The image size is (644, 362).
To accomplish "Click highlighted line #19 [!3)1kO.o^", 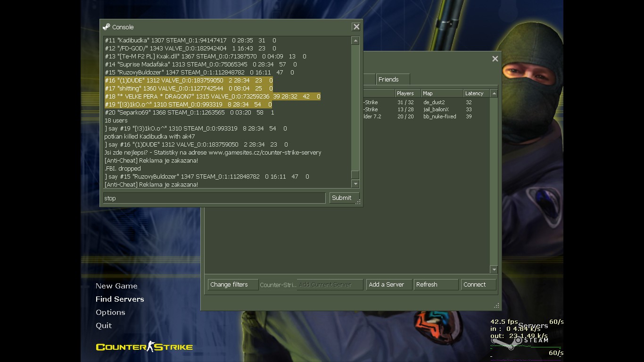I will (x=188, y=105).
